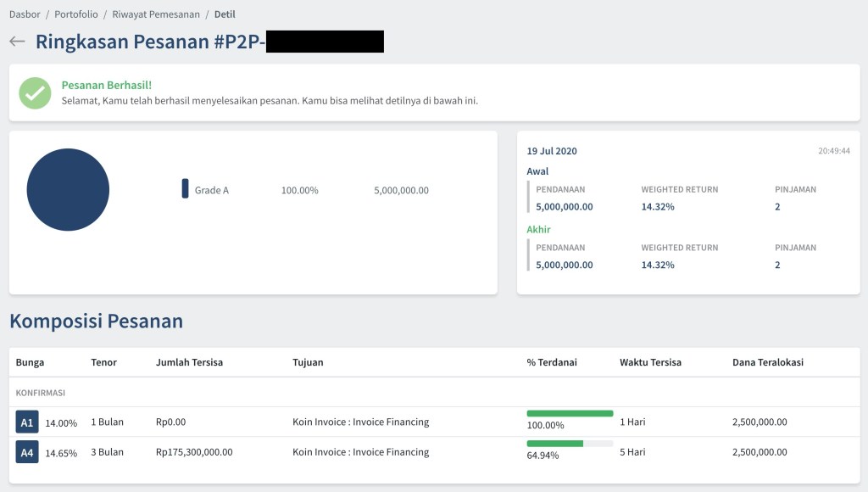Open Dasbor breadcrumb link
Screen dimensions: 868x492
(x=25, y=14)
